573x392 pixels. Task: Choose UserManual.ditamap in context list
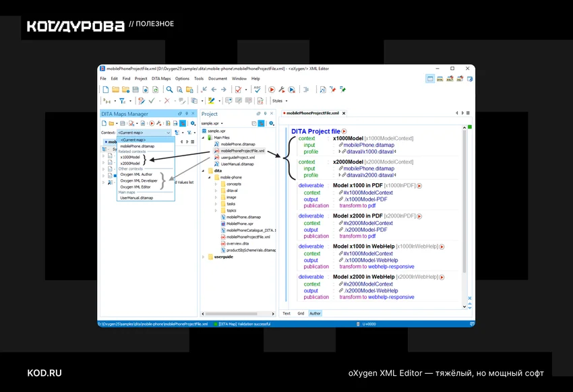point(137,198)
